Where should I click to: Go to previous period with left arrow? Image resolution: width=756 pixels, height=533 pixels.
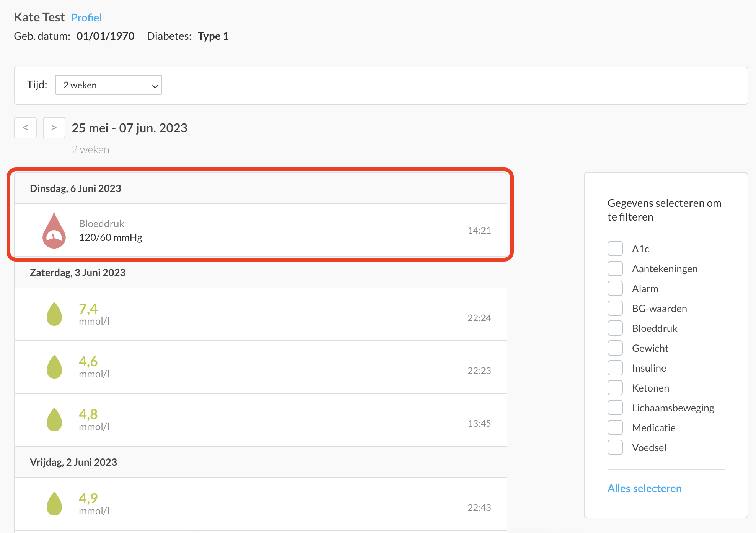(x=25, y=128)
